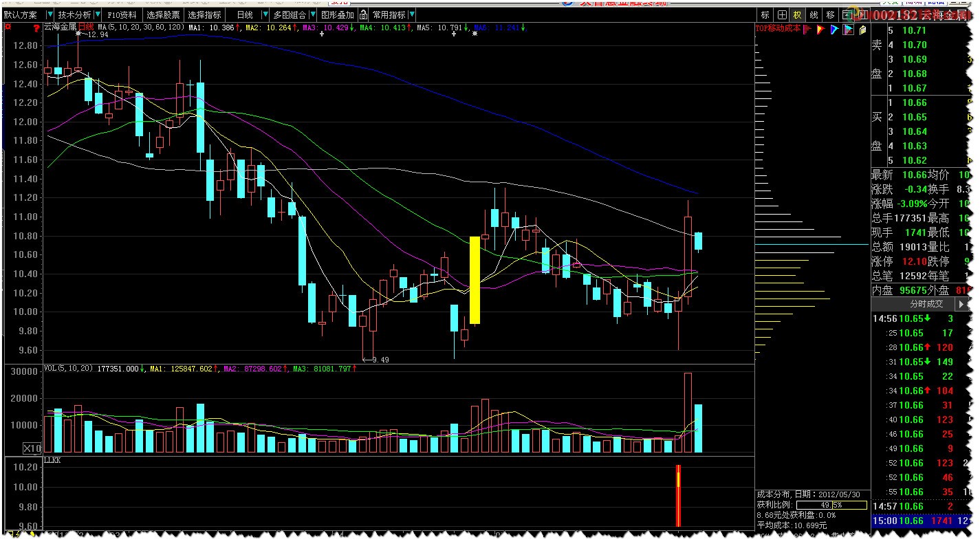980x544 pixels.
Task: Expand the 多图组合 dropdown arrow
Action: coord(314,14)
